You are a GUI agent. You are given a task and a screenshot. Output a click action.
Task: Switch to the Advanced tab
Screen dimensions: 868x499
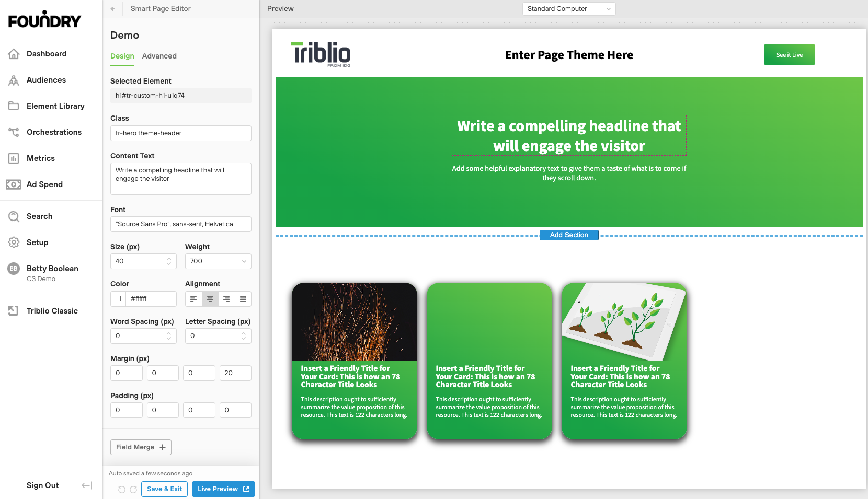click(x=159, y=56)
